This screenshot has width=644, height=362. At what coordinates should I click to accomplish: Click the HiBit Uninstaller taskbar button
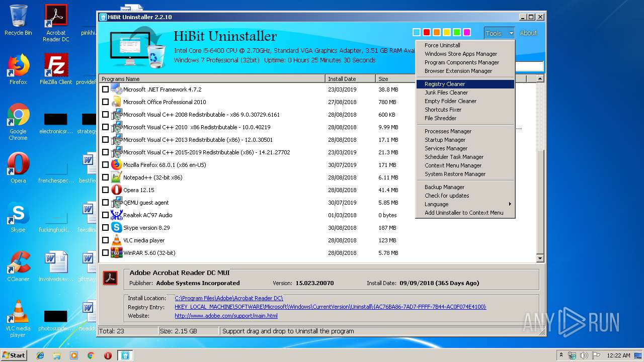(125, 355)
